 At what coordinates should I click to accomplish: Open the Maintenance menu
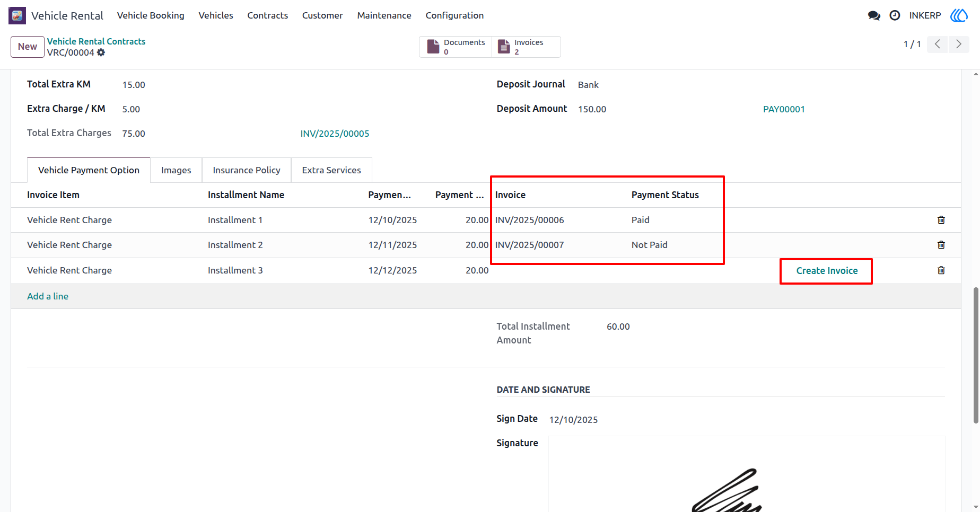coord(384,15)
